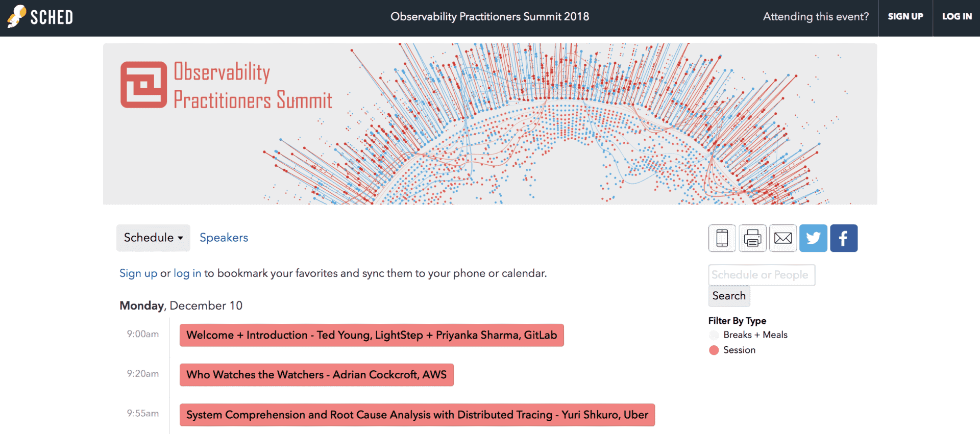Focus the Schedule or People search field
Viewport: 980px width, 434px height.
(762, 275)
